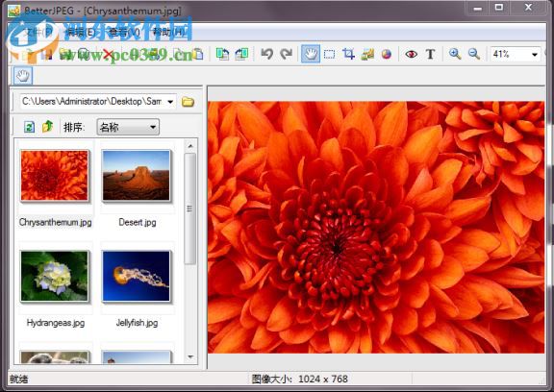The image size is (554, 392).
Task: Go up one folder with green arrow icon
Action: pos(48,126)
